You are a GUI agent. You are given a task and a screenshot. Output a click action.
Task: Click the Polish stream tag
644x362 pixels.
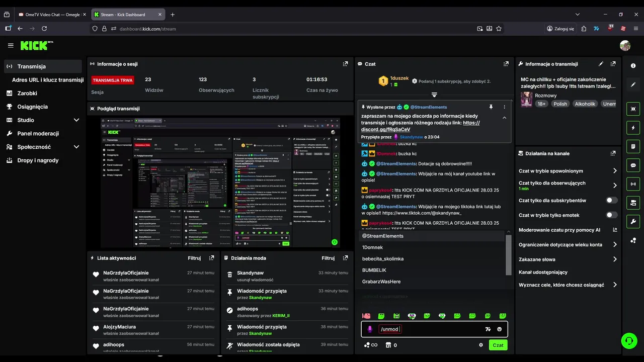[560, 104]
